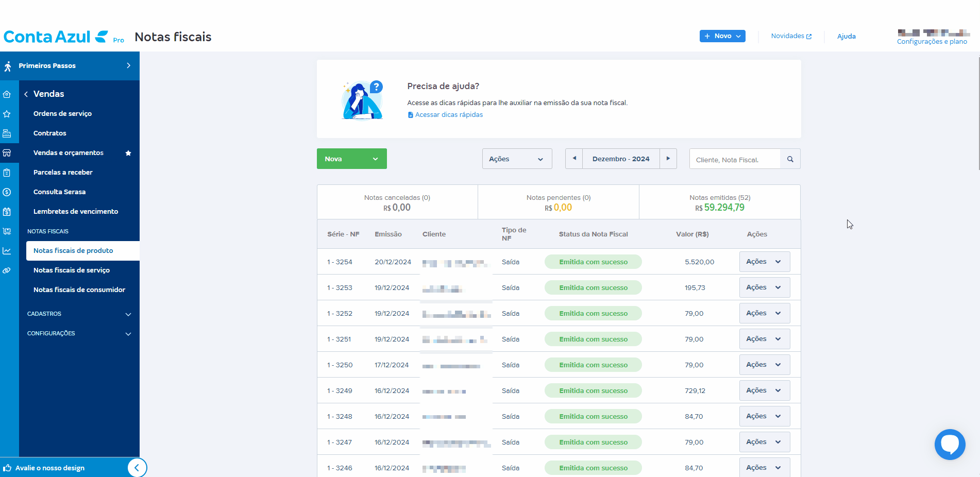
Task: Open Ações dropdown for invoice 1 - 3254
Action: pos(764,262)
